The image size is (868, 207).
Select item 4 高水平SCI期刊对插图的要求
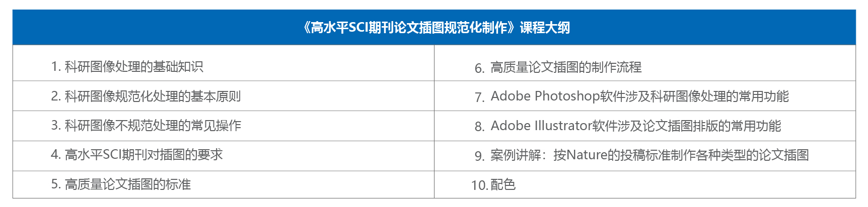pyautogui.click(x=223, y=156)
